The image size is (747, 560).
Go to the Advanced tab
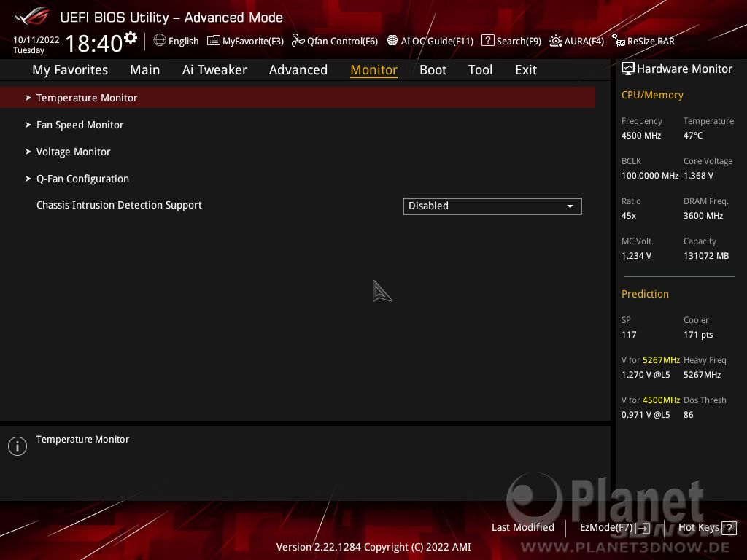[298, 70]
